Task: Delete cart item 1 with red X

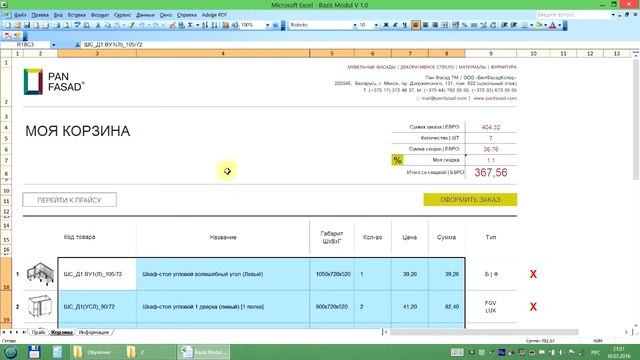Action: click(x=533, y=274)
